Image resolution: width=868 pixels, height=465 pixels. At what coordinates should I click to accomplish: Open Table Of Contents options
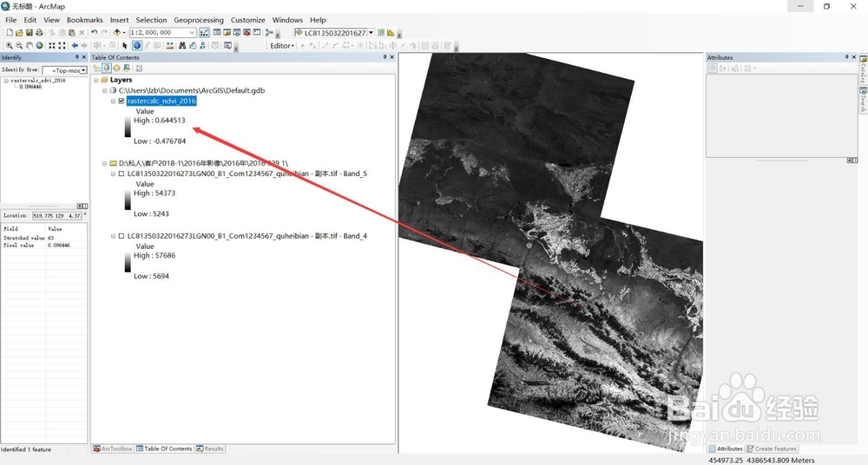pyautogui.click(x=139, y=68)
